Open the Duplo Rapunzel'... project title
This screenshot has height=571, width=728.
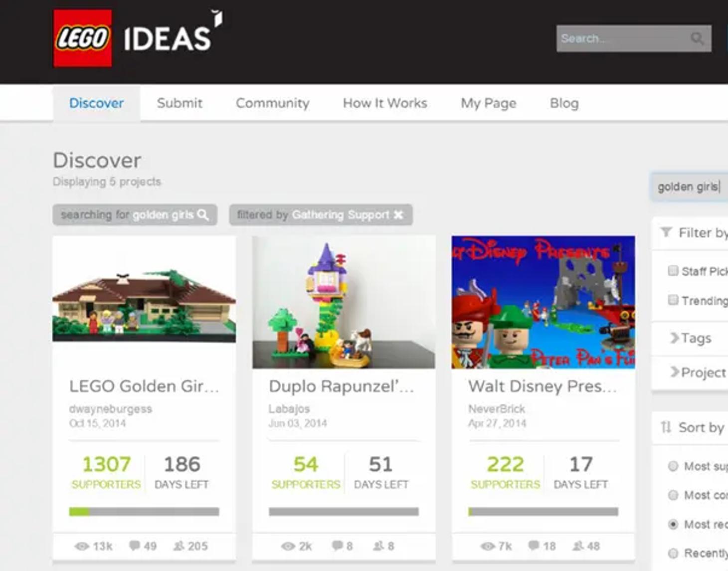tap(342, 386)
